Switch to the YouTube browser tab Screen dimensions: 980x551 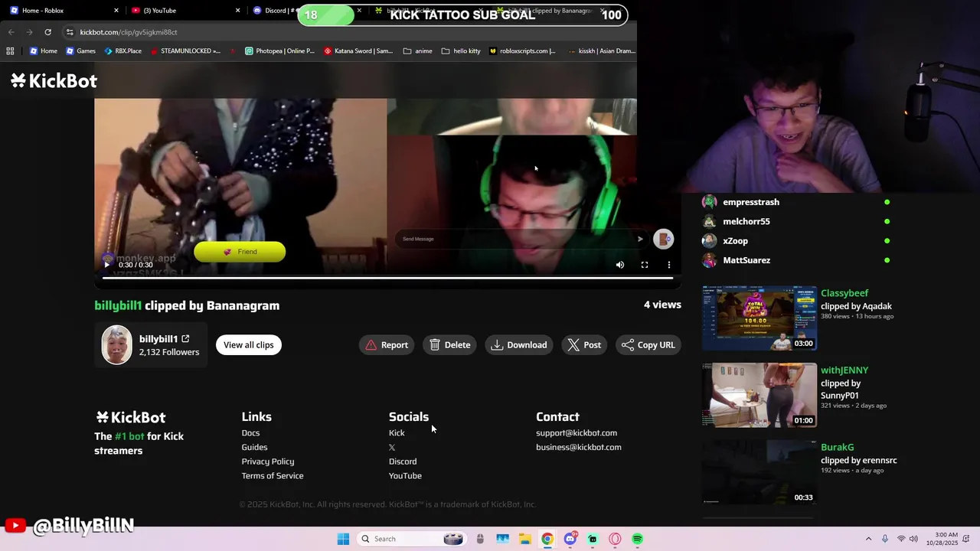click(184, 11)
